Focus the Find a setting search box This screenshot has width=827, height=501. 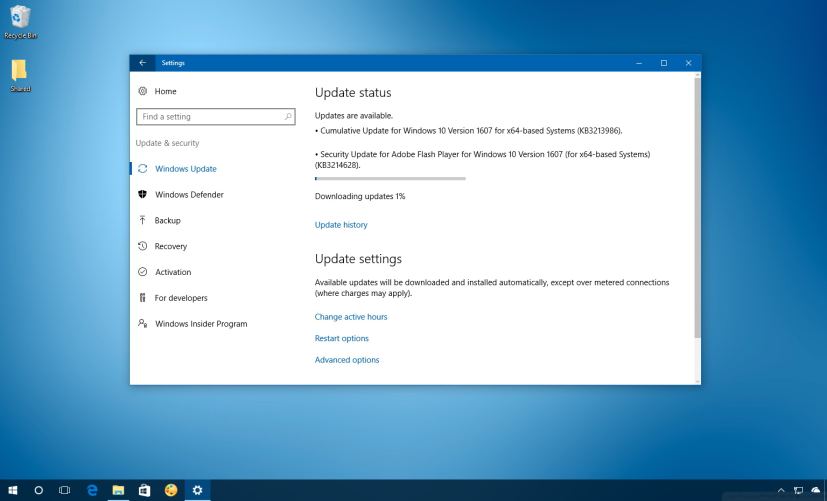[x=216, y=117]
